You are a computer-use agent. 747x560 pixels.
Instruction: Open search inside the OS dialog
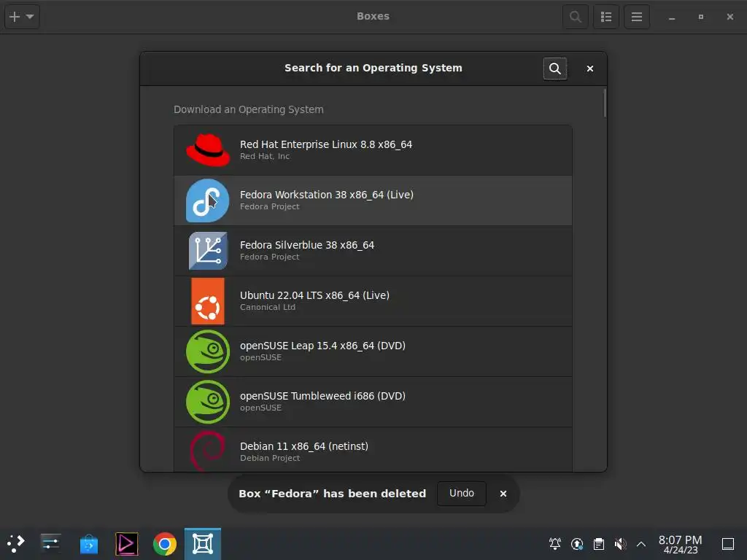coord(555,69)
